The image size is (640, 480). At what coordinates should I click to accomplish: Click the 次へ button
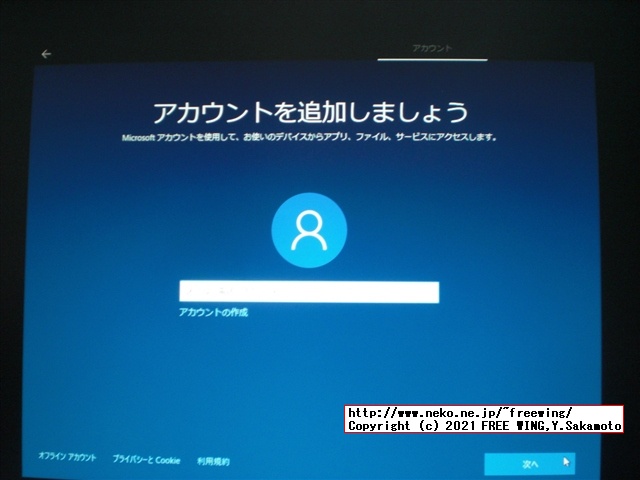pyautogui.click(x=529, y=464)
